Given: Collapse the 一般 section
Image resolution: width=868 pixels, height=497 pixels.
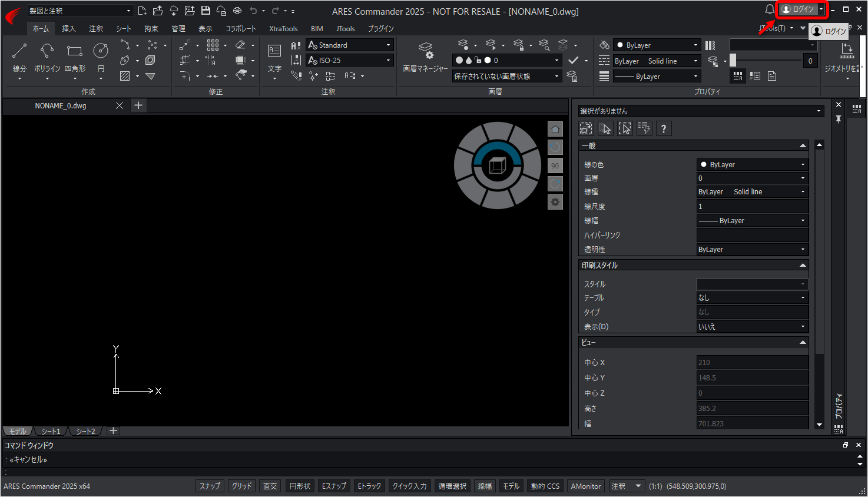Looking at the screenshot, I should pos(803,145).
